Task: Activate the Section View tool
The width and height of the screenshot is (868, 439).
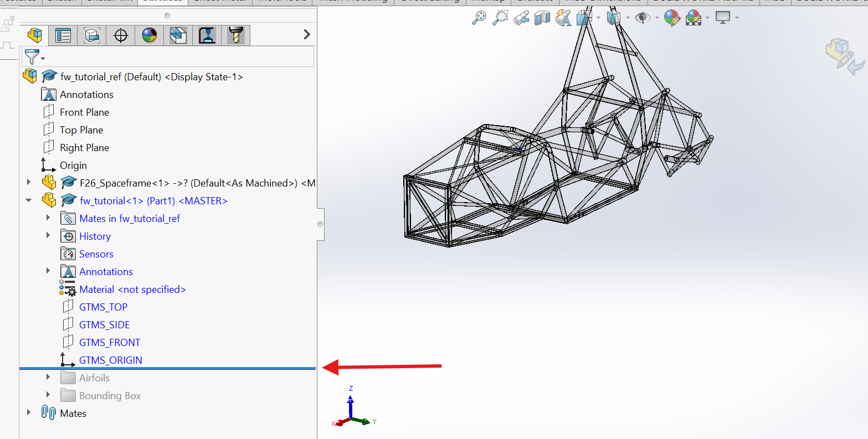Action: tap(542, 18)
